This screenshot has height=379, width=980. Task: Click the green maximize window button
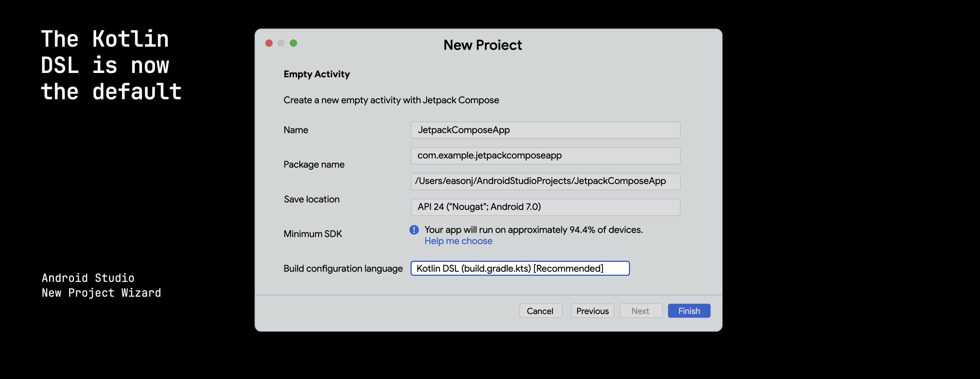293,43
